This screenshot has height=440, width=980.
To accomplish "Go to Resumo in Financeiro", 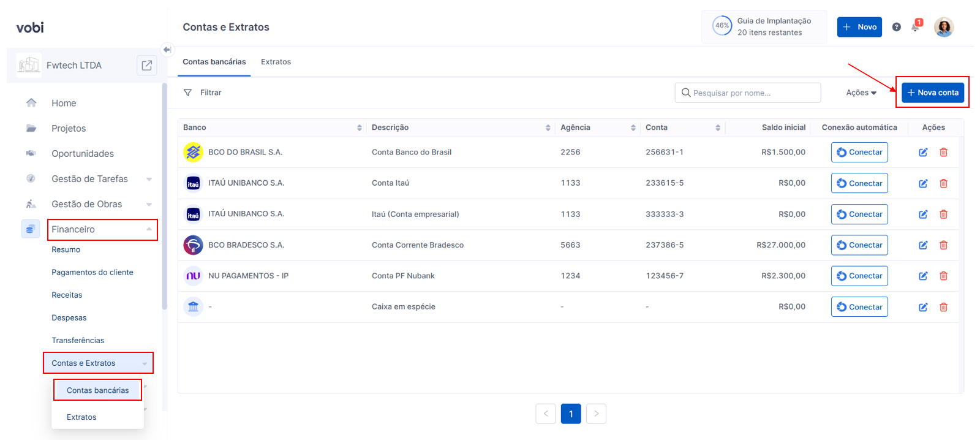I will click(x=66, y=249).
